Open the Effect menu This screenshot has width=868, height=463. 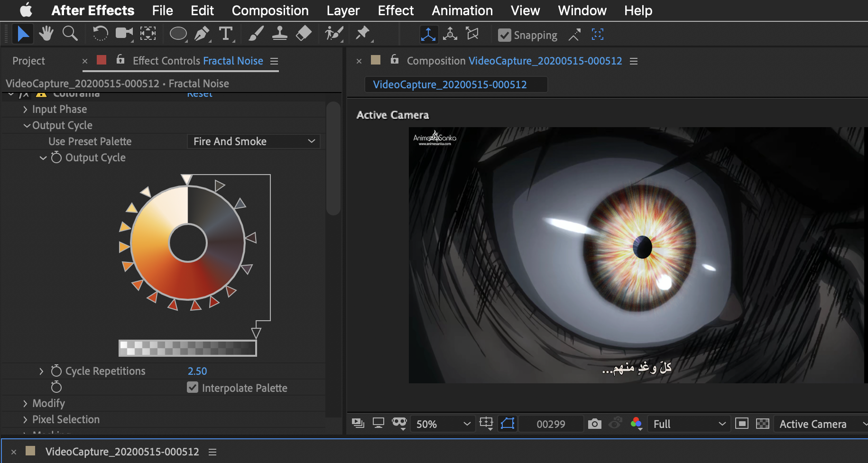tap(396, 10)
